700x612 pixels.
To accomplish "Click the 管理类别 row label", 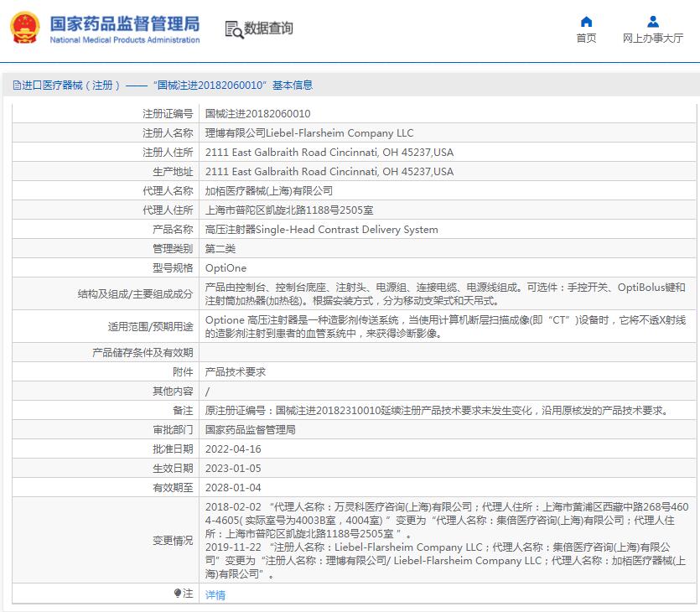I will 173,249.
